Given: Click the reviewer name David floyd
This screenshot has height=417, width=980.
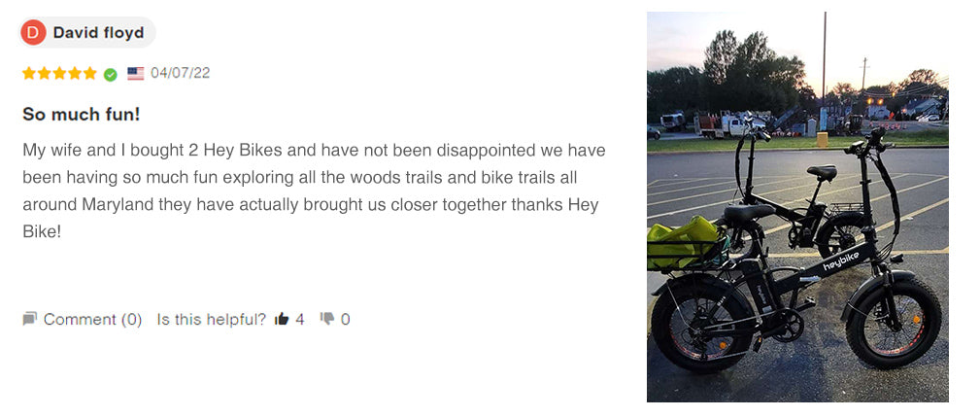Looking at the screenshot, I should (99, 32).
